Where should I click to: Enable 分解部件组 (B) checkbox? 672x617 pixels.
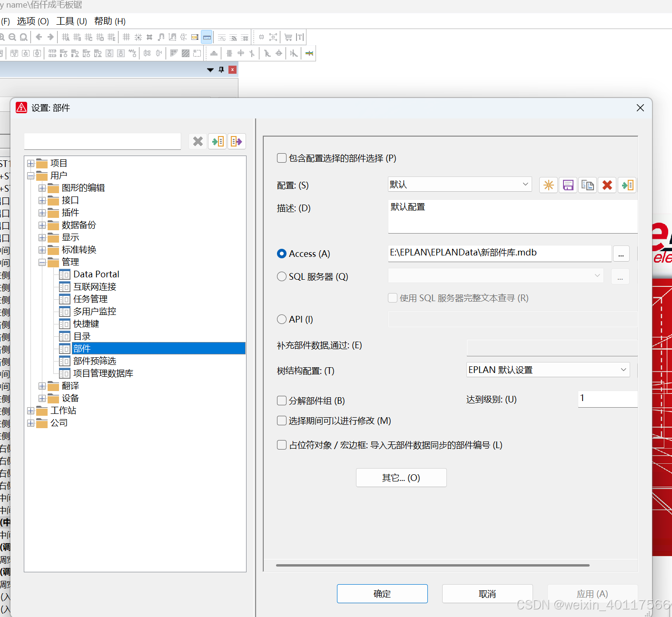282,401
